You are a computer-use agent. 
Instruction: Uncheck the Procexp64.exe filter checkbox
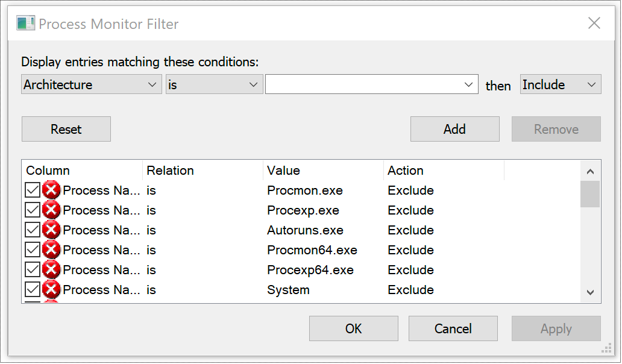click(32, 269)
